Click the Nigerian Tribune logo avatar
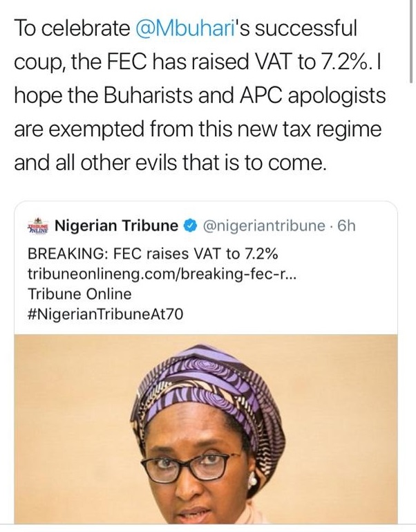Image resolution: width=416 pixels, height=532 pixels. [x=38, y=226]
